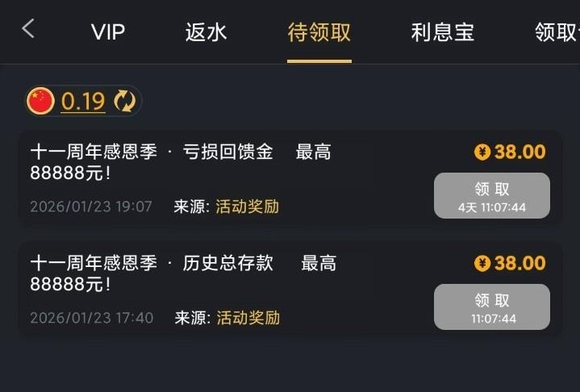The width and height of the screenshot is (580, 392).
Task: Click the 38.00 amount on the 亏损回馈金 card
Action: [519, 152]
